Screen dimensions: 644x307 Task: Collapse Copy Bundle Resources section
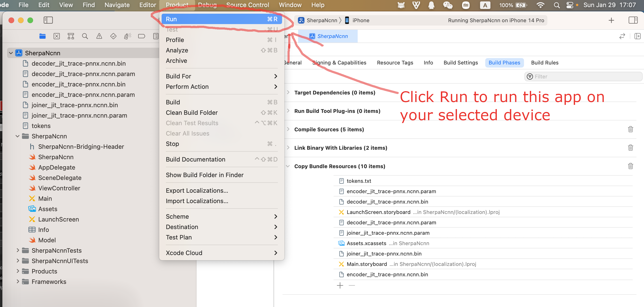(x=288, y=166)
